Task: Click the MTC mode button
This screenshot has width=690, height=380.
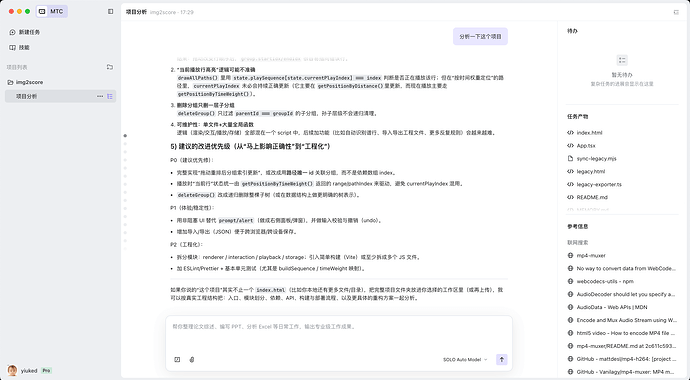Action: click(51, 11)
